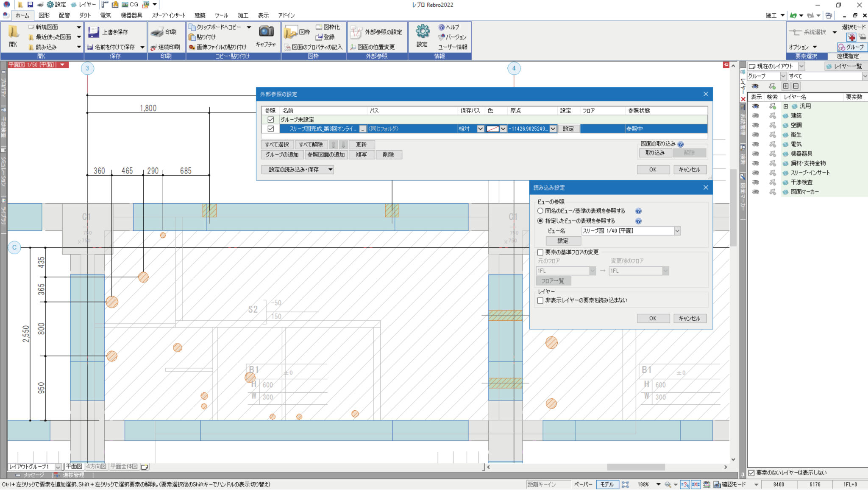The width and height of the screenshot is (868, 490).
Task: Open the ビュー名 dropdown
Action: click(x=677, y=231)
